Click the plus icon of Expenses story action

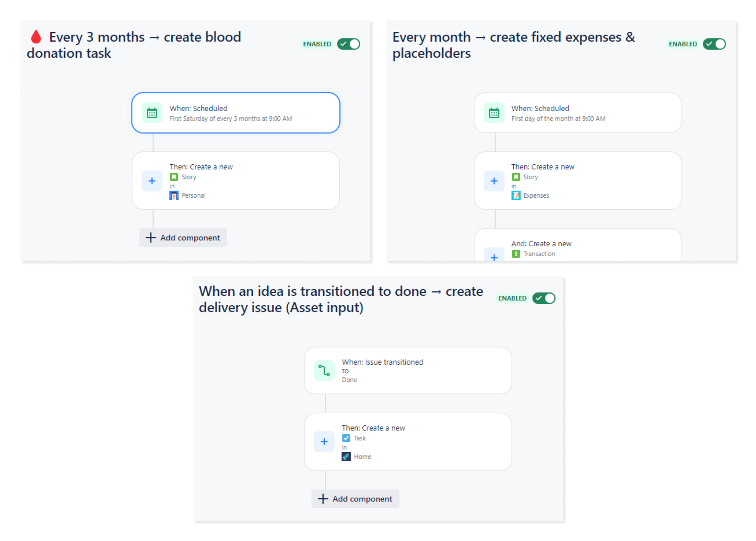tap(494, 181)
